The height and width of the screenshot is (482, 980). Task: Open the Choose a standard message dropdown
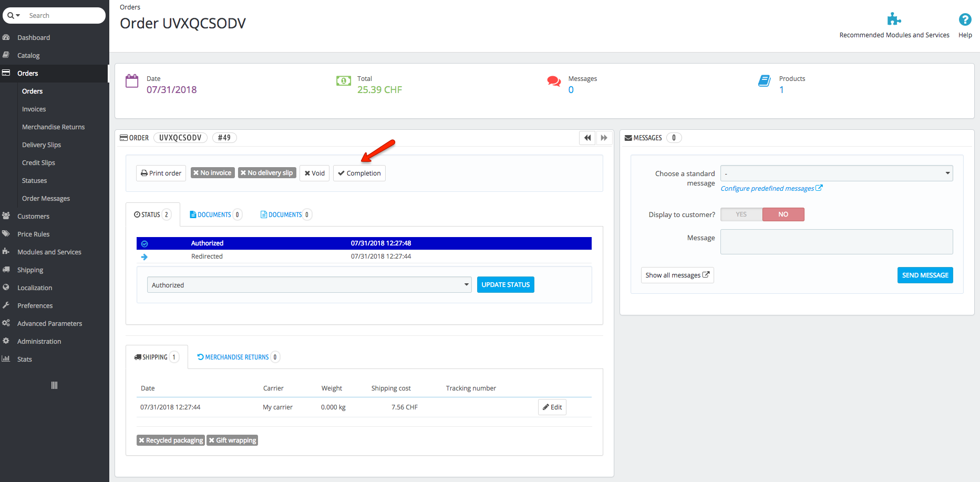coord(837,173)
